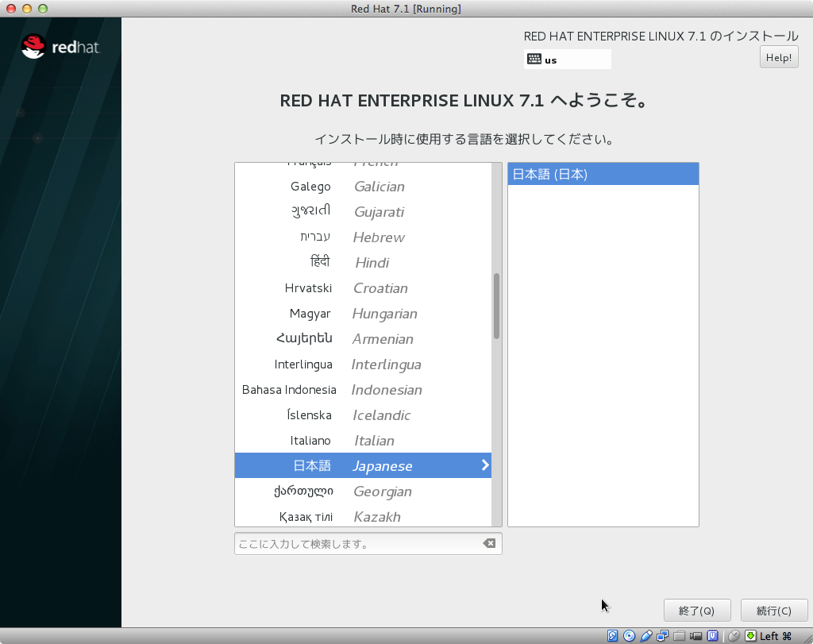Click the us keyboard layout indicator
This screenshot has width=813, height=644.
tap(567, 59)
